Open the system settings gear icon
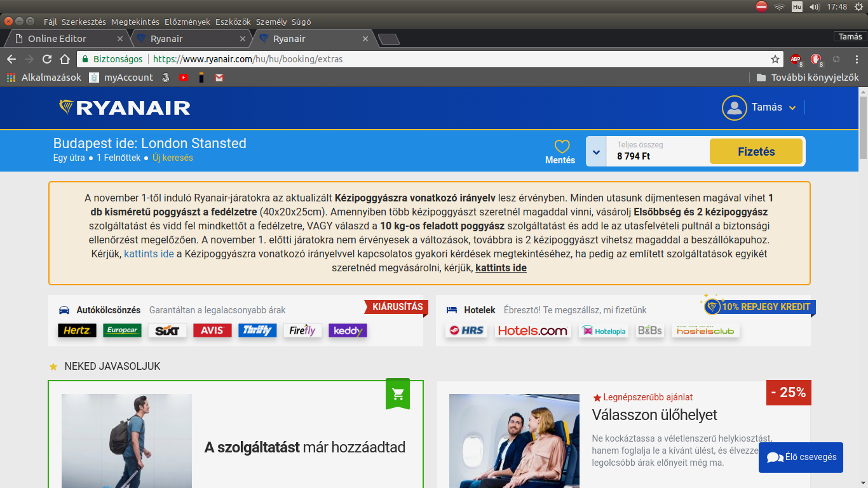 click(859, 6)
